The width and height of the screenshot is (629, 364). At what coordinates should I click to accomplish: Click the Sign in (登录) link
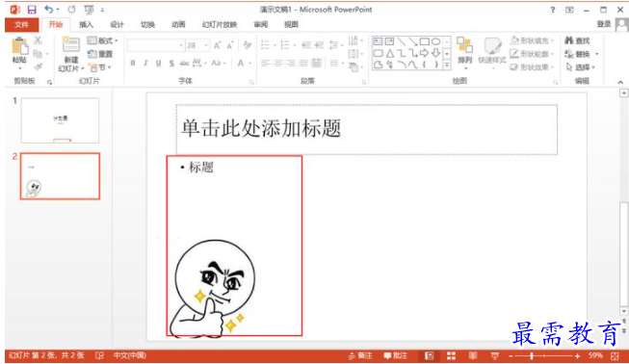pyautogui.click(x=603, y=24)
